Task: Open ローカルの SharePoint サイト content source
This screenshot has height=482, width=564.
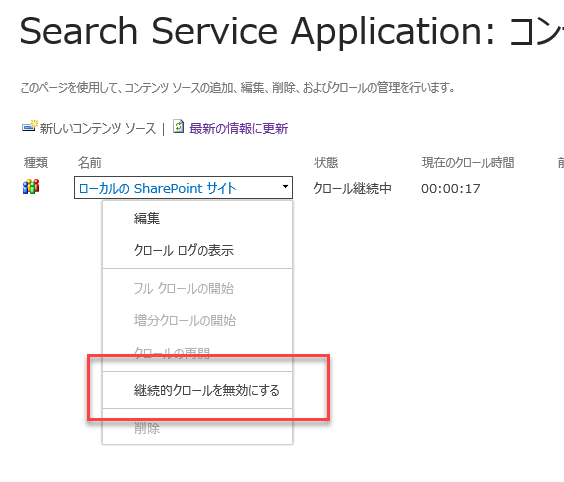Action: click(x=157, y=188)
